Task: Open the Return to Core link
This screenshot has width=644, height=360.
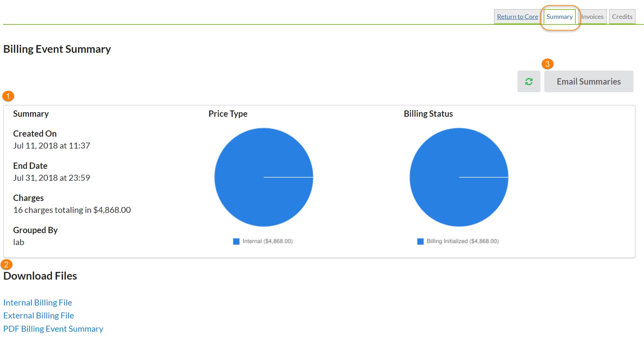Action: (x=517, y=17)
